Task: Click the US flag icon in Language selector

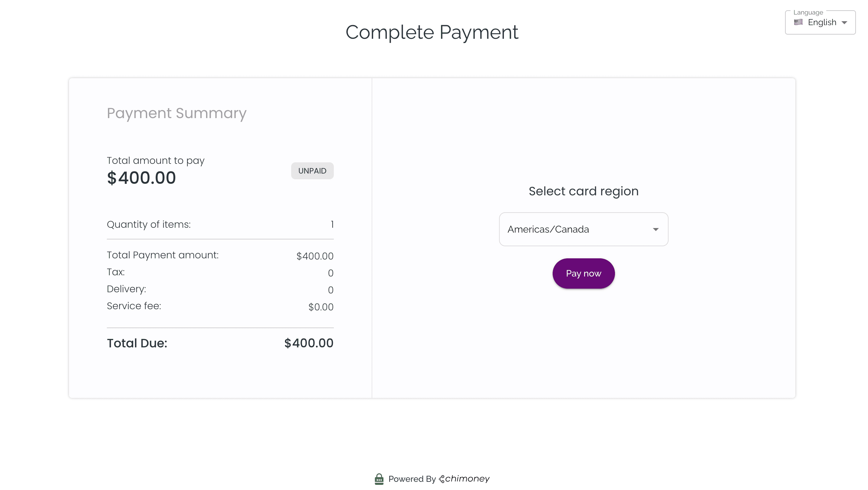Action: [x=798, y=22]
